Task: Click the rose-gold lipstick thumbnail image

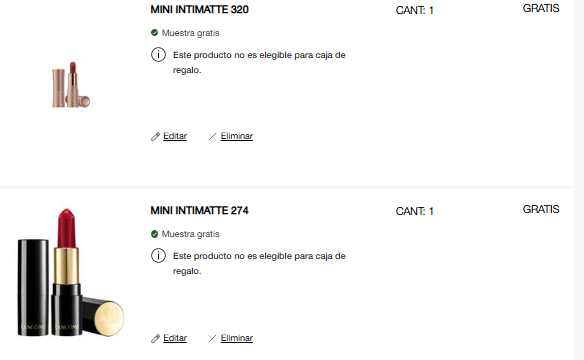Action: [x=71, y=85]
